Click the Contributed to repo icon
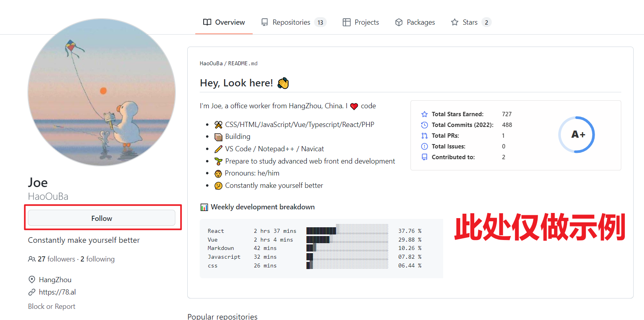The height and width of the screenshot is (320, 644). 424,157
